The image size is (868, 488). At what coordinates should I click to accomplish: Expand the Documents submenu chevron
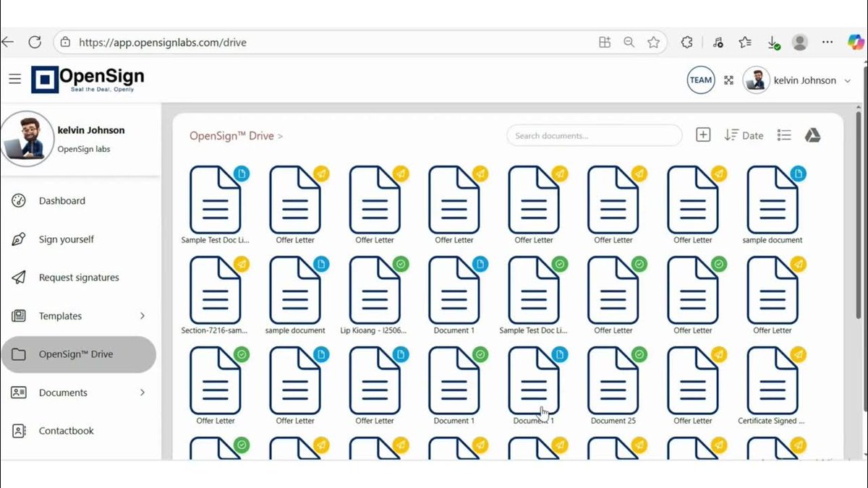click(x=142, y=393)
